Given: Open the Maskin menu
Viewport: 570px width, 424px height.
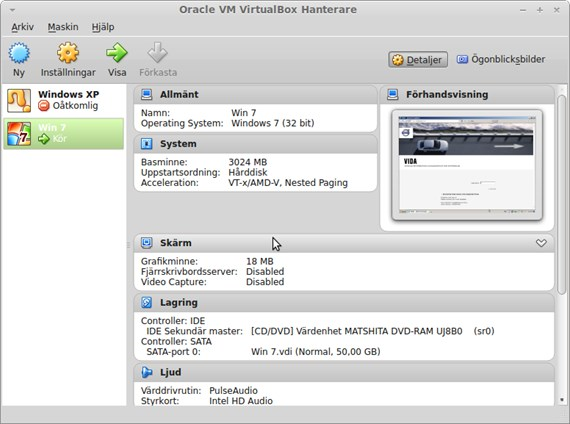Looking at the screenshot, I should pyautogui.click(x=63, y=27).
